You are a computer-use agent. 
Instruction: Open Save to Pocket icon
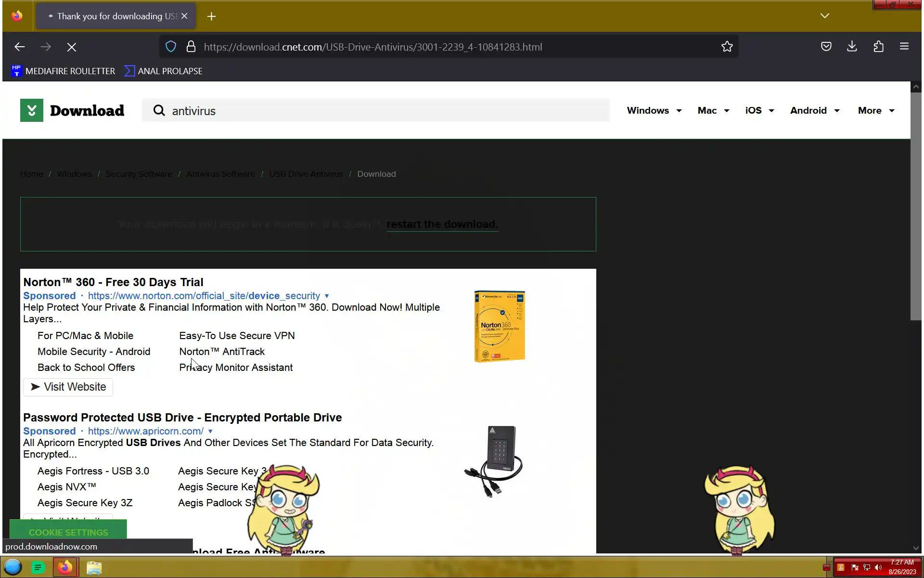point(826,47)
